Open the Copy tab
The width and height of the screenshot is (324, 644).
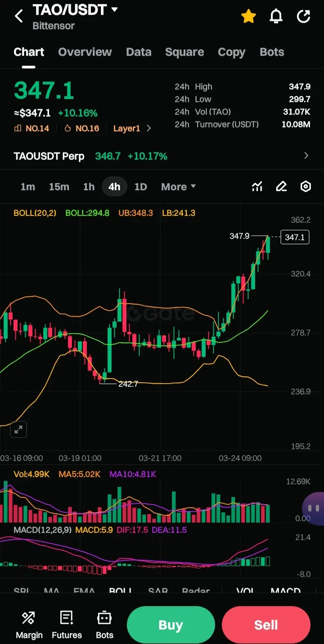pyautogui.click(x=231, y=52)
